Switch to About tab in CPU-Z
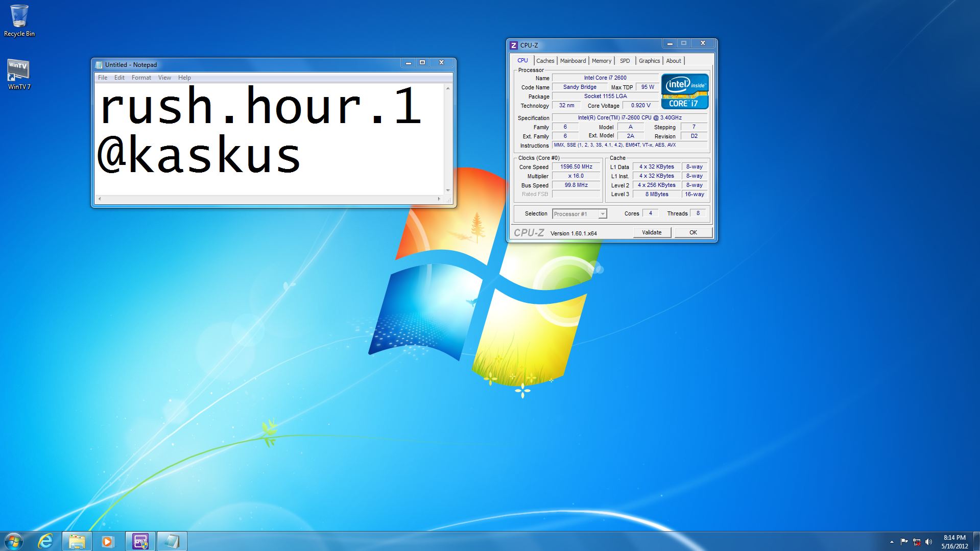980x551 pixels. 674,61
